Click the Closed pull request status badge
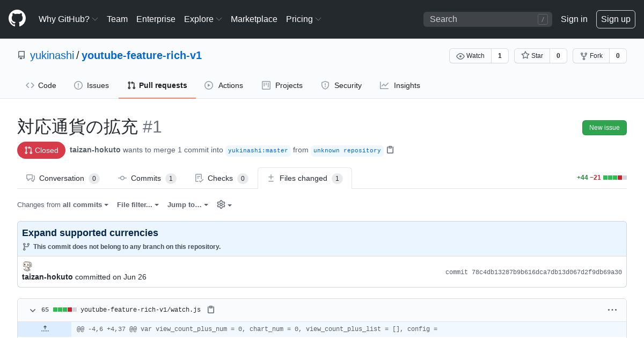 point(41,150)
